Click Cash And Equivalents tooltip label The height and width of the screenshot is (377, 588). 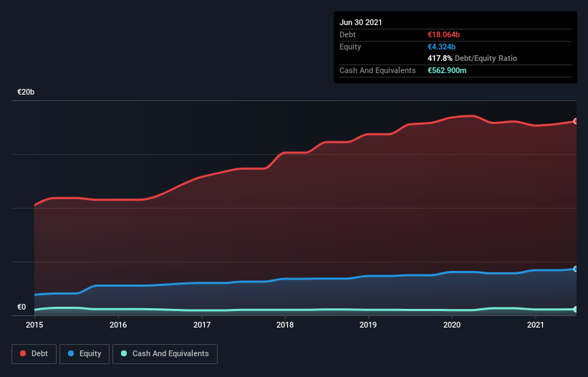click(x=377, y=70)
